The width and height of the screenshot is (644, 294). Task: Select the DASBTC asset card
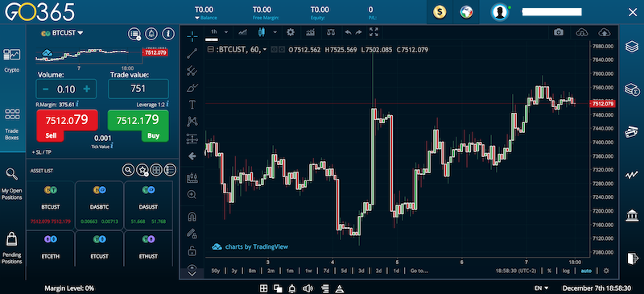[99, 205]
